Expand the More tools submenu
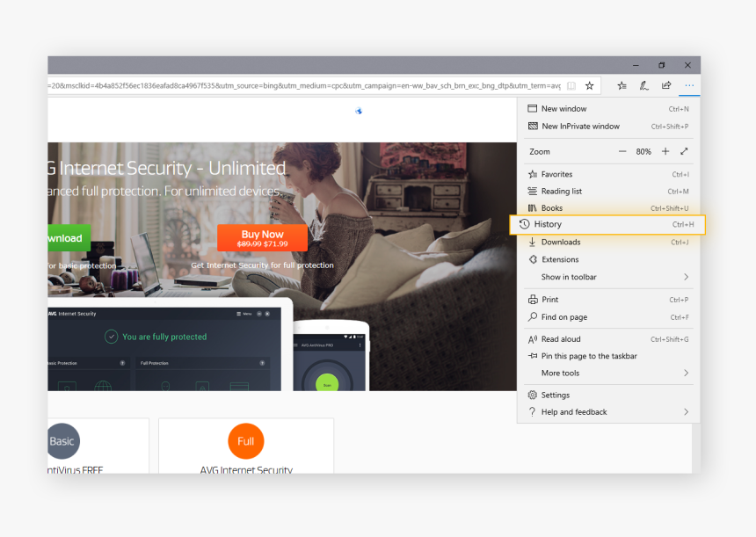 pos(686,374)
